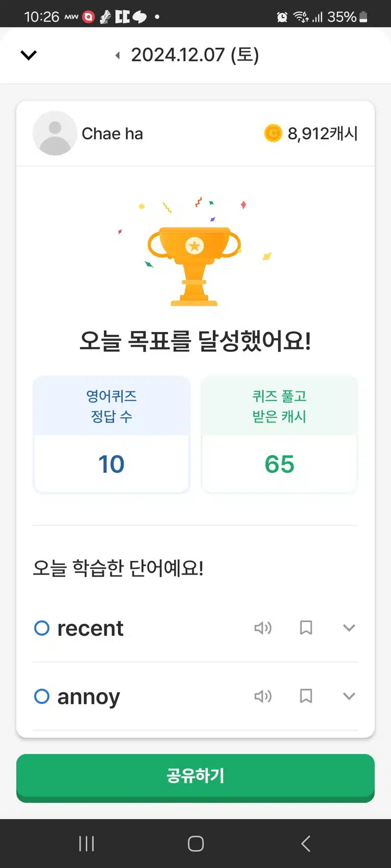
Task: Tap the golden trophy image
Action: coord(194,265)
